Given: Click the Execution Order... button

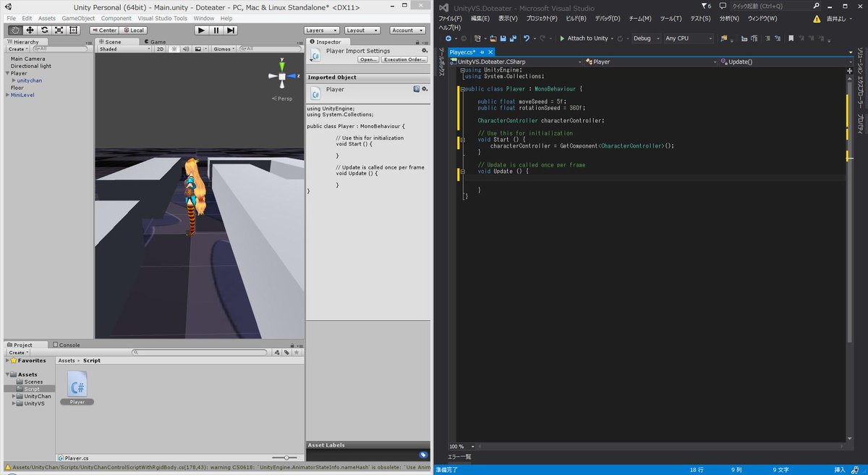Looking at the screenshot, I should [x=405, y=59].
